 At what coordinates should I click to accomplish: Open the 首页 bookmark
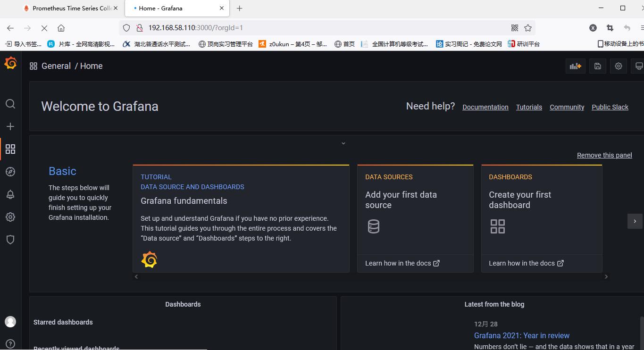[x=344, y=44]
